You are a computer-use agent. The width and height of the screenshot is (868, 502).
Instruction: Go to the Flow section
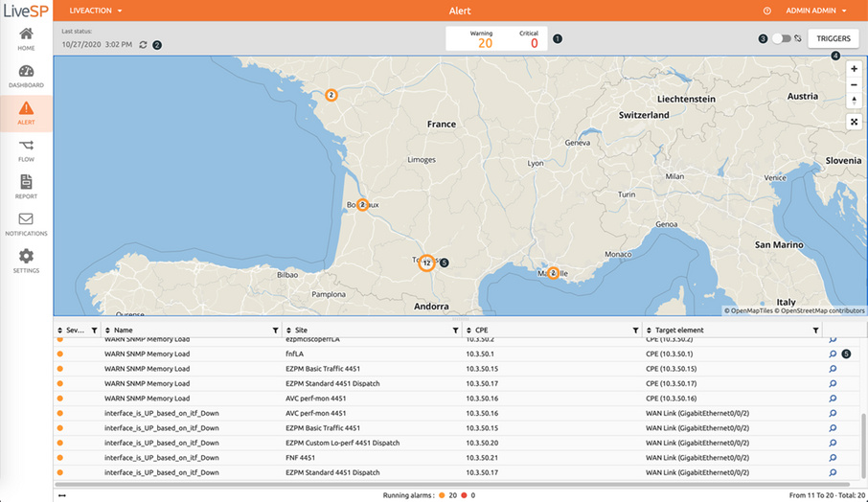26,150
